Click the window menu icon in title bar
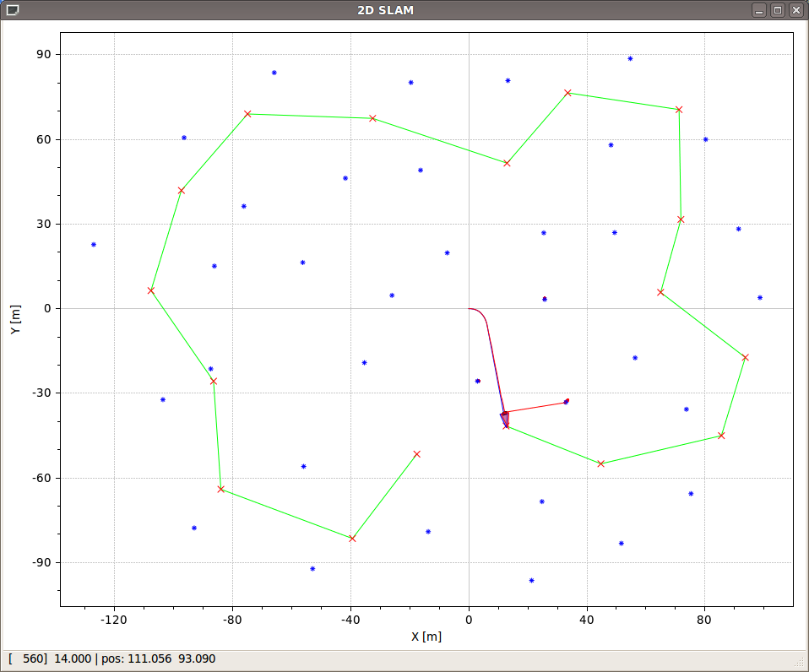This screenshot has width=809, height=672. [12, 10]
